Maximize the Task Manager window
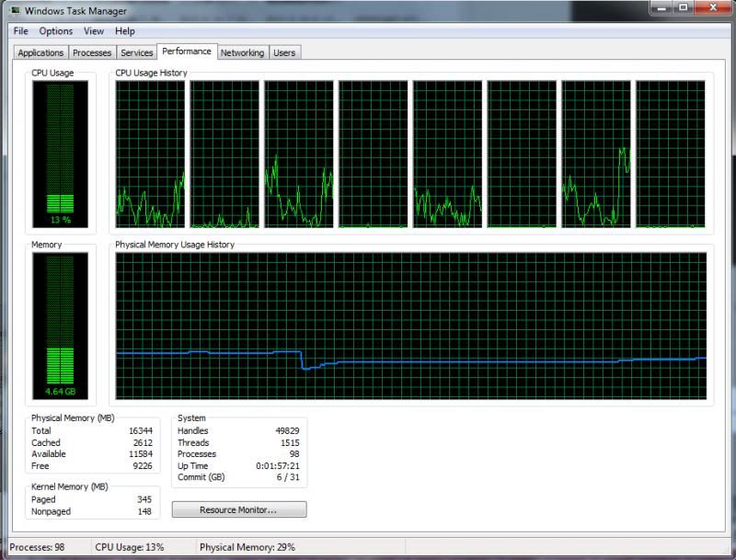This screenshot has width=736, height=560. pyautogui.click(x=684, y=8)
